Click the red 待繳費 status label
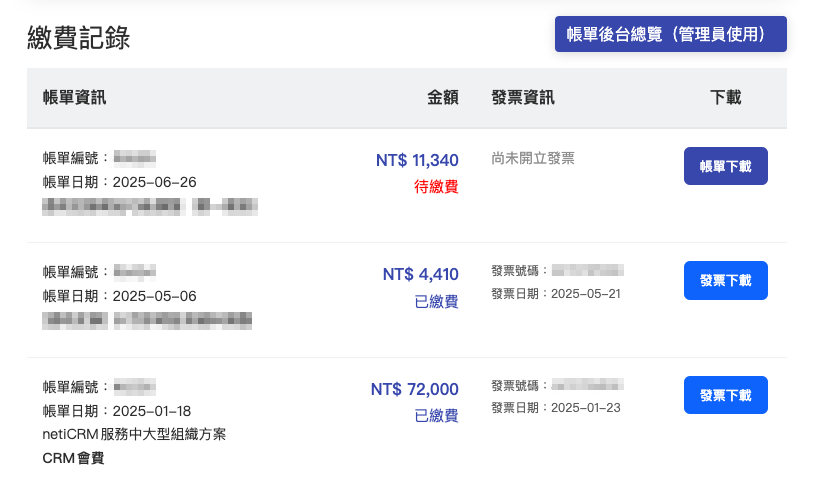 (436, 187)
